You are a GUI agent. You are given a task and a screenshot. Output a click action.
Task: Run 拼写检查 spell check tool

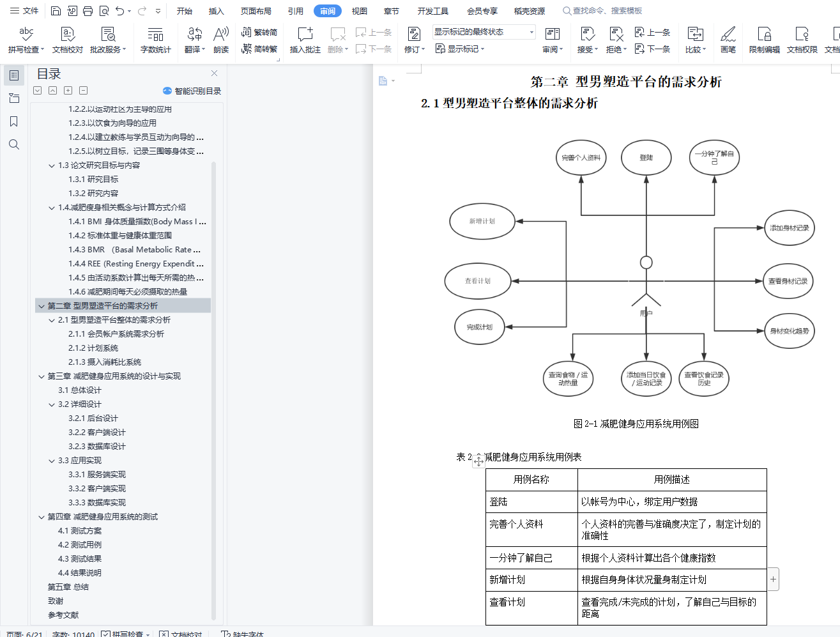pos(26,40)
